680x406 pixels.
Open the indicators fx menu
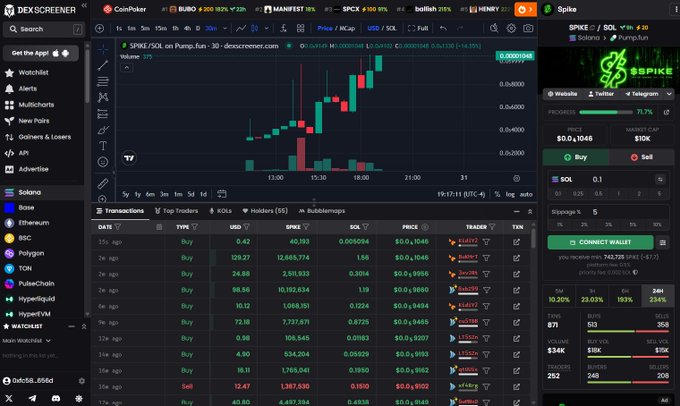coord(283,28)
